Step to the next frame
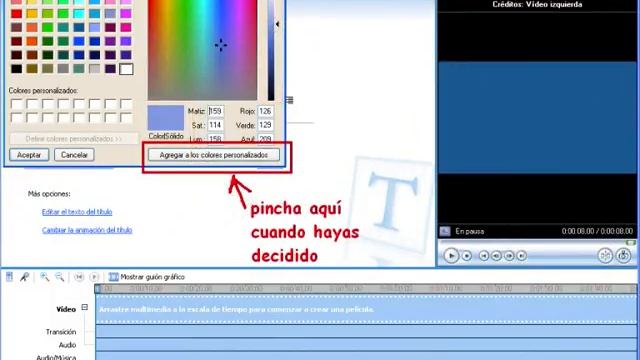Screen dimensions: 640x360 pos(509,256)
